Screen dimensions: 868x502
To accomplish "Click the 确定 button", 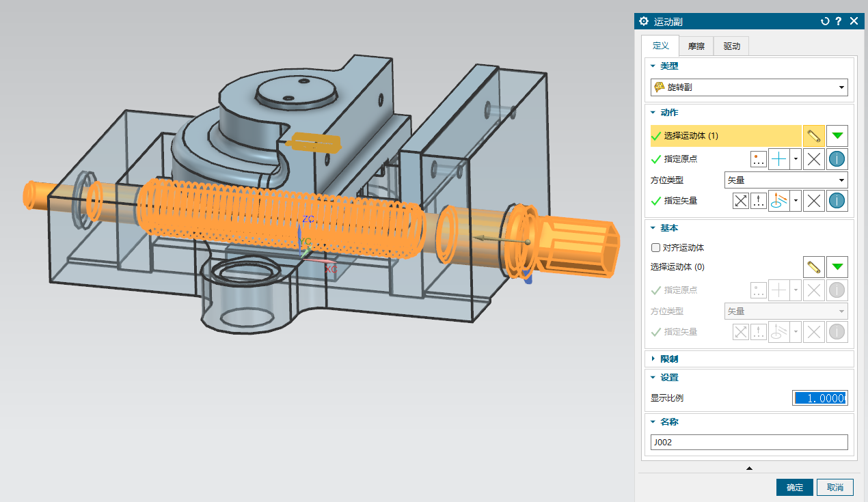I will [x=795, y=488].
